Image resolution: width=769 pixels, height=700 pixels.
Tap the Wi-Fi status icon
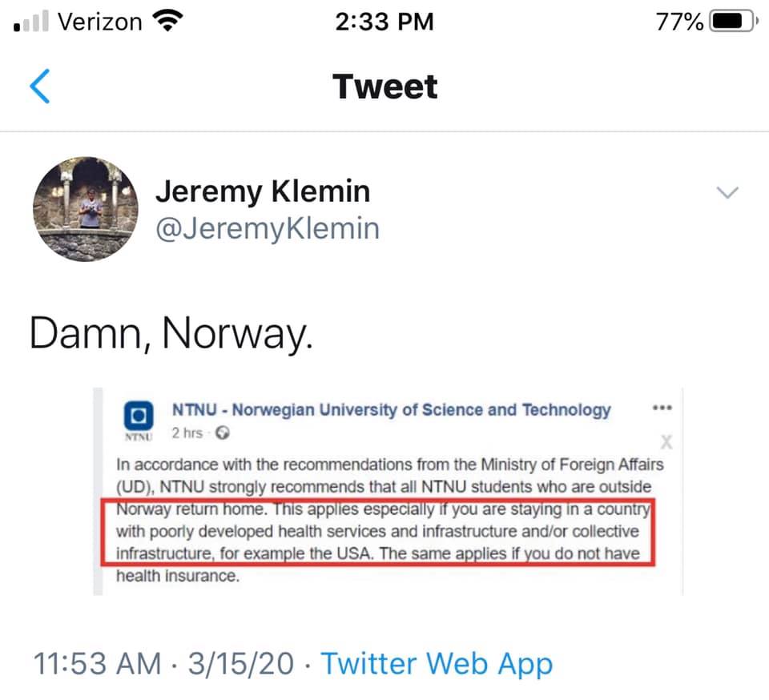(x=167, y=22)
